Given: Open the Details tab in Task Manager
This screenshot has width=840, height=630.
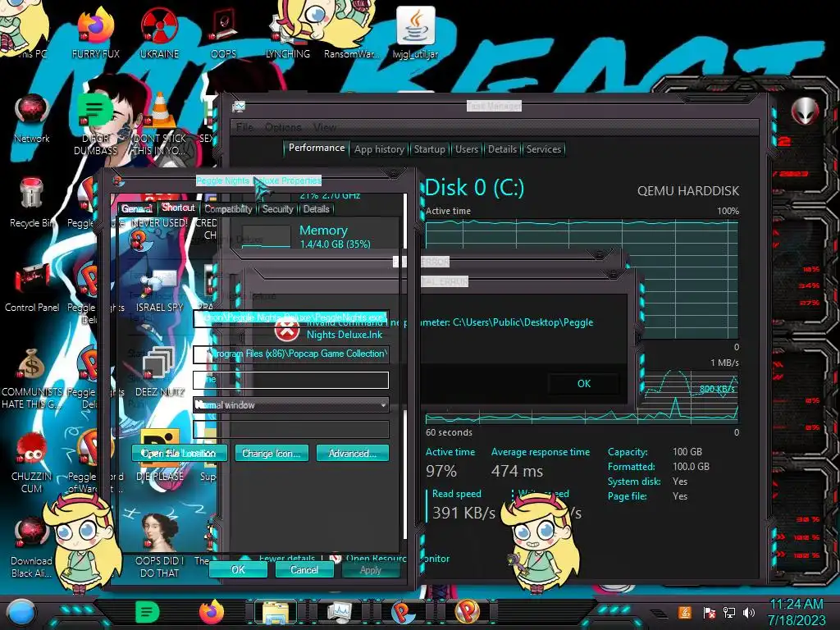Looking at the screenshot, I should click(502, 149).
